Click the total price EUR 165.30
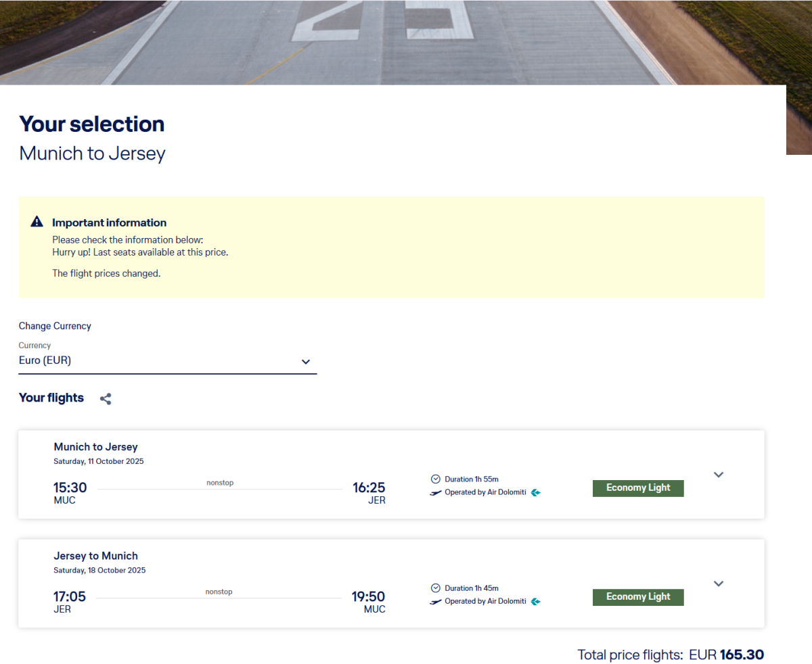 point(742,655)
